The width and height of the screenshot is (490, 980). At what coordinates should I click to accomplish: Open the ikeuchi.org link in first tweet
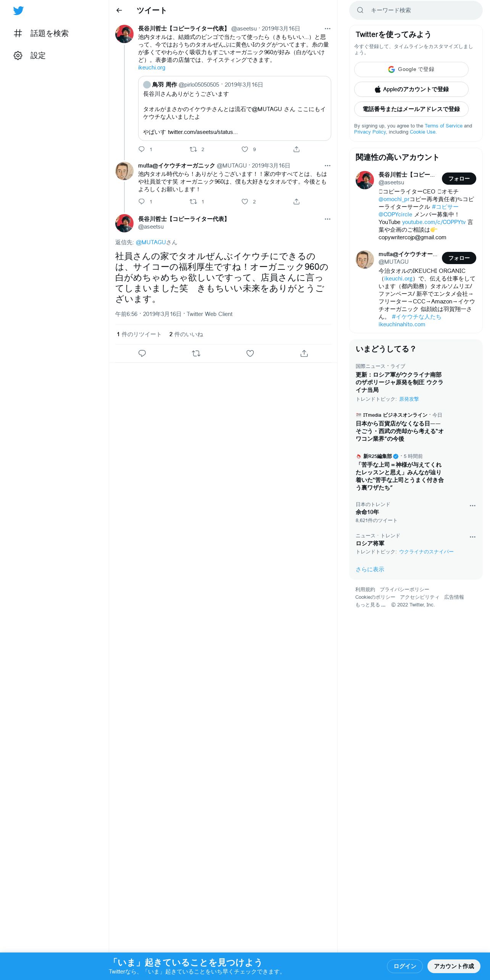point(152,68)
